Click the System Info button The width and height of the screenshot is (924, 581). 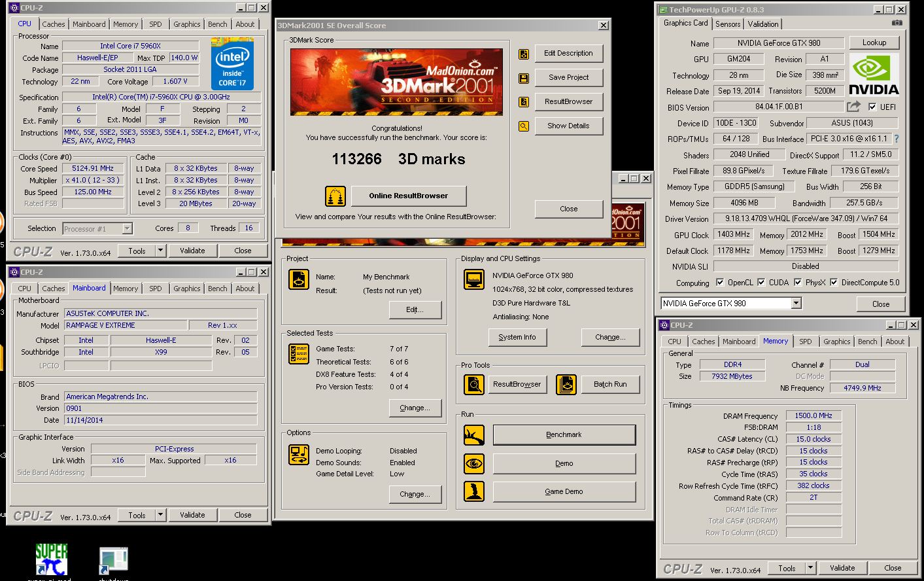(x=517, y=337)
